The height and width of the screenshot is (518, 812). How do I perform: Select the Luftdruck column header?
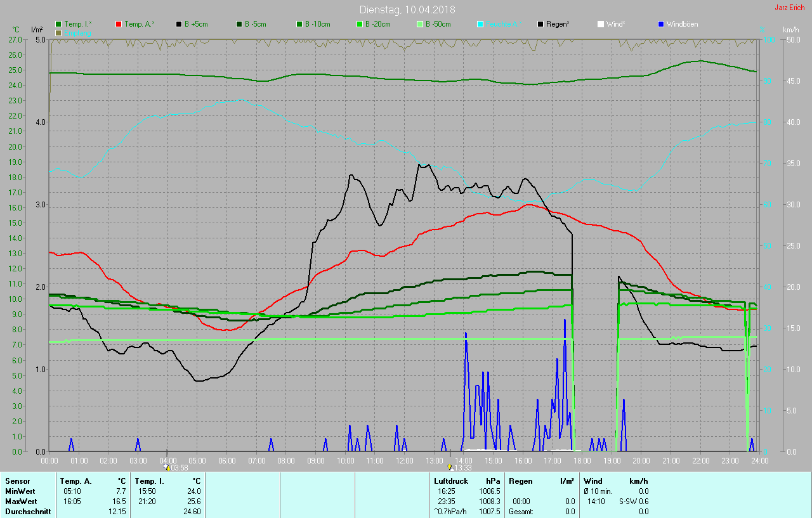click(x=450, y=481)
